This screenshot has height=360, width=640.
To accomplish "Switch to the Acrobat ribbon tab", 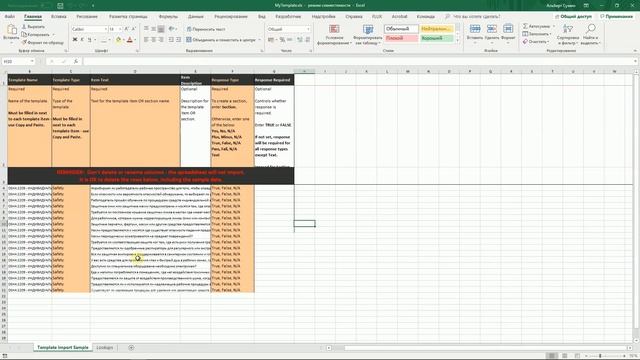I will pos(399,16).
